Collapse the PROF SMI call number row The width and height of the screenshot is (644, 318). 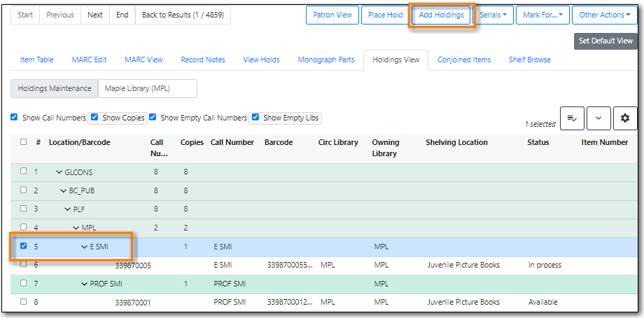pos(85,284)
